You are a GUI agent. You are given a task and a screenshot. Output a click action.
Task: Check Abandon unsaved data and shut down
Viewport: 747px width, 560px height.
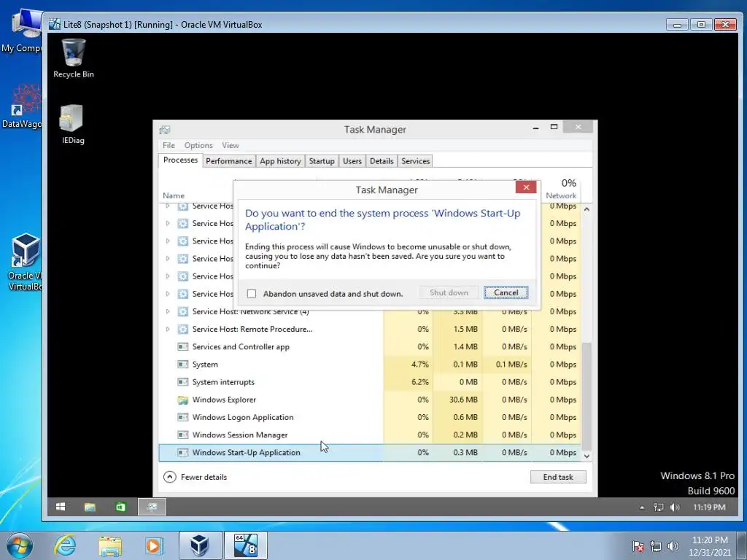coord(252,294)
